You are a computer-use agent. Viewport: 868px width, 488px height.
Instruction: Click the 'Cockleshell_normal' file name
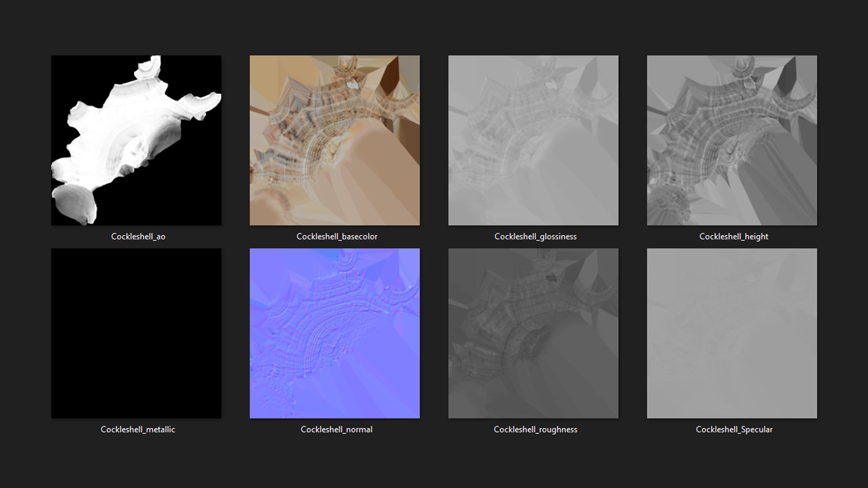[x=337, y=429]
